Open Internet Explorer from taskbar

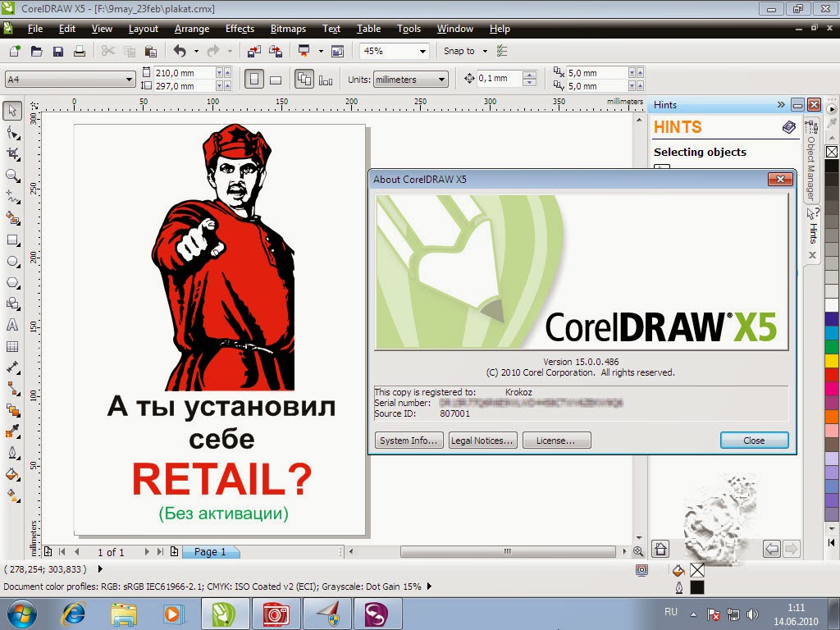[x=74, y=614]
